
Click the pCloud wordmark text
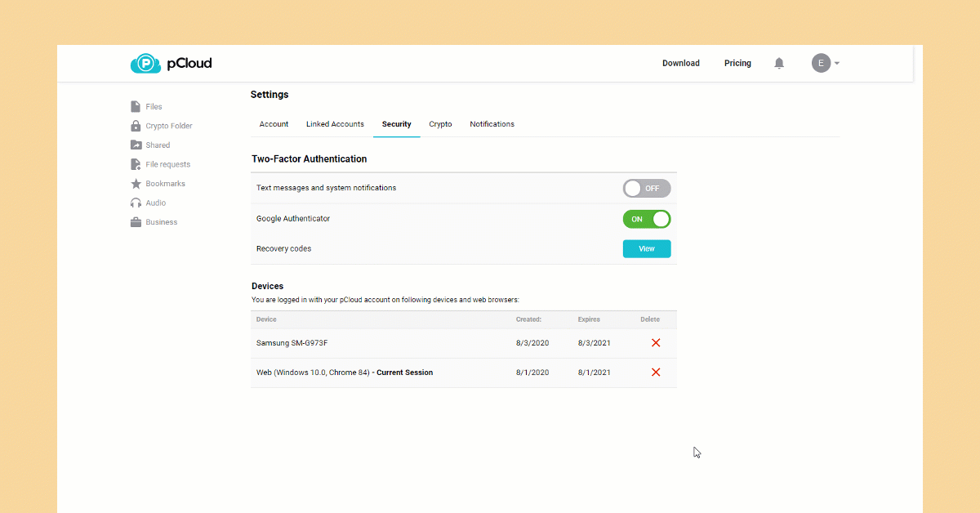click(x=189, y=64)
